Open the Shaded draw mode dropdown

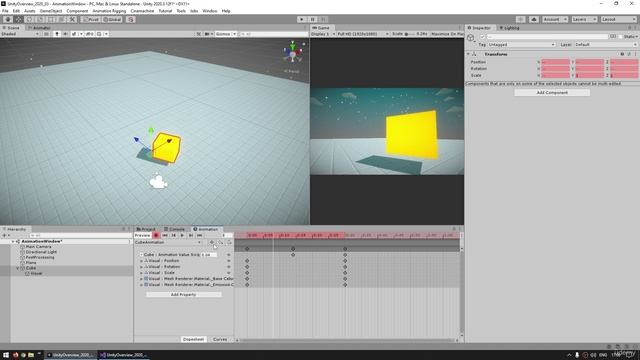tap(20, 34)
